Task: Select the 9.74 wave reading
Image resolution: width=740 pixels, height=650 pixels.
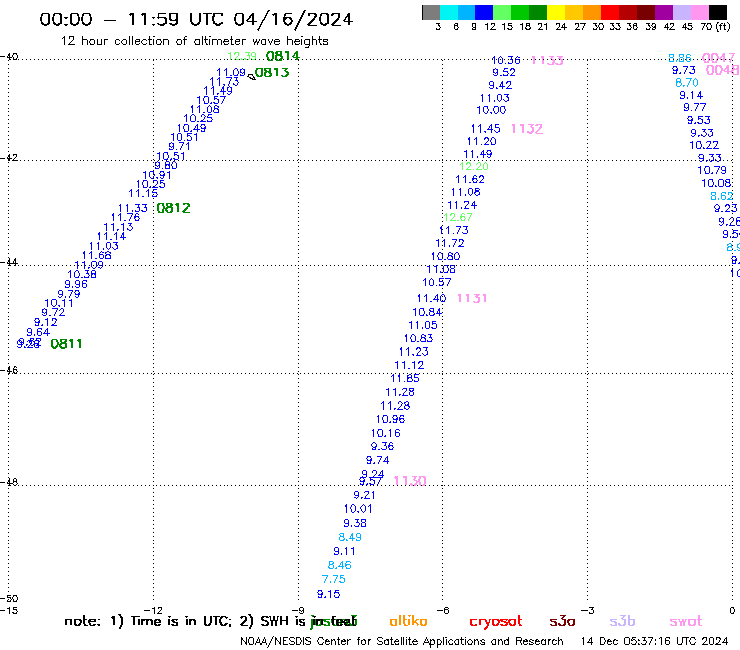Action: tap(378, 460)
